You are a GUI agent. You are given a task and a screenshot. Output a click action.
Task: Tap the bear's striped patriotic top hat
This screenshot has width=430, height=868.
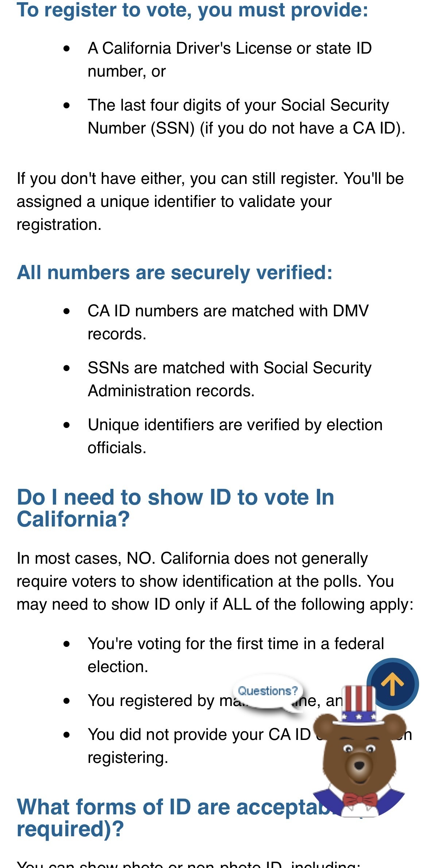[x=360, y=705]
